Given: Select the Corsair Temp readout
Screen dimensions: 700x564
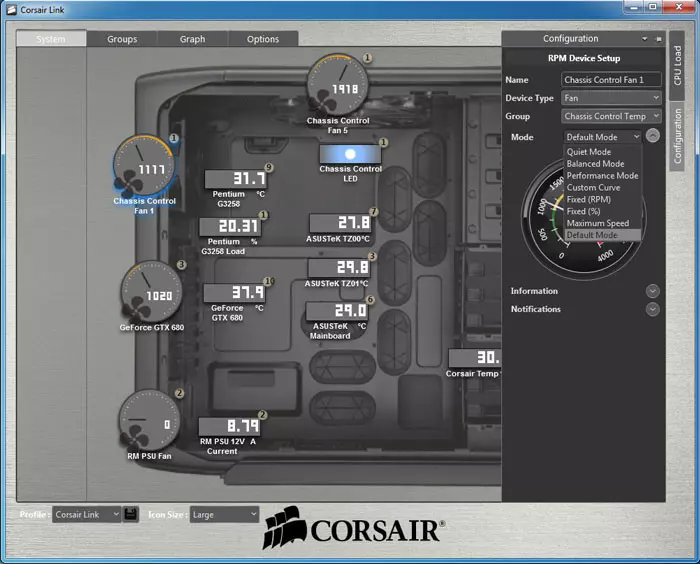Looking at the screenshot, I should (x=475, y=358).
